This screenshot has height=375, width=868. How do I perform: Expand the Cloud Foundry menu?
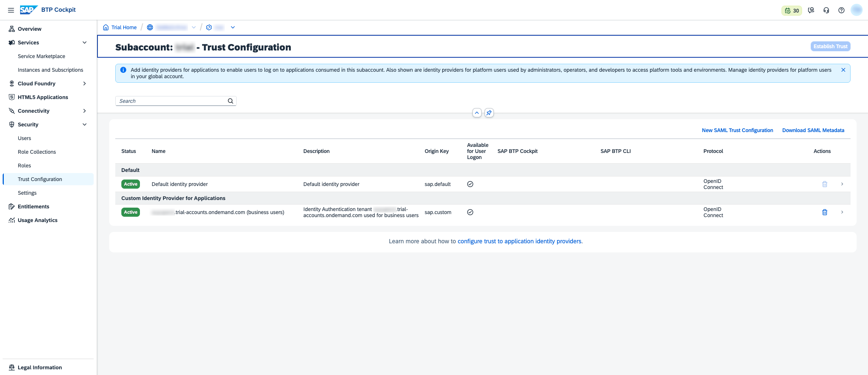85,84
